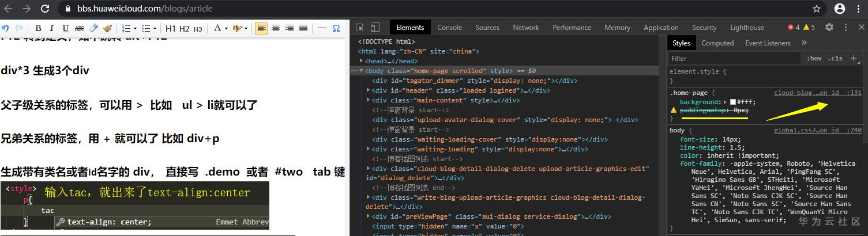Switch to the Memory tab
The image size is (868, 236).
tap(617, 27)
